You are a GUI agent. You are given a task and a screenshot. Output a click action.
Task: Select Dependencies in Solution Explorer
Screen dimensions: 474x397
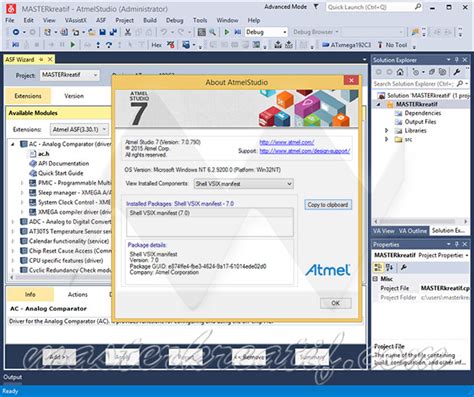pyautogui.click(x=423, y=113)
